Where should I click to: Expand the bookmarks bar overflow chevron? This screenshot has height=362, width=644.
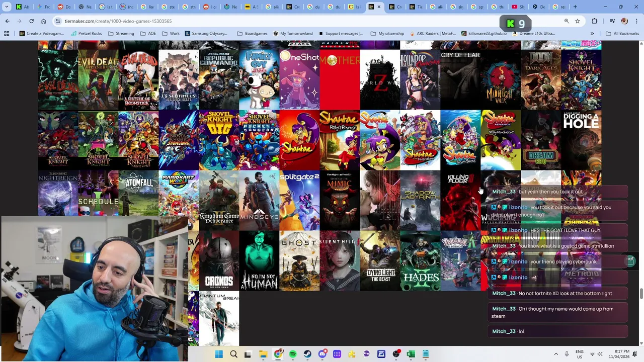pyautogui.click(x=592, y=34)
